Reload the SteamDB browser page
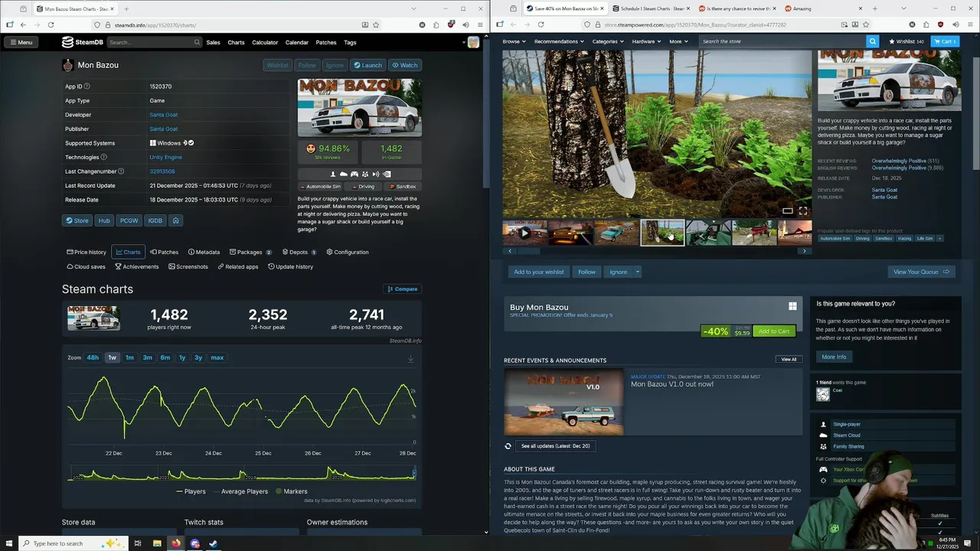Image resolution: width=980 pixels, height=551 pixels. [51, 24]
